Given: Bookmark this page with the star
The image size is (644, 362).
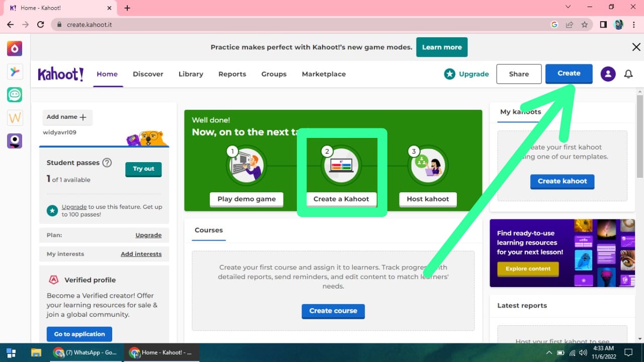Looking at the screenshot, I should pyautogui.click(x=584, y=25).
